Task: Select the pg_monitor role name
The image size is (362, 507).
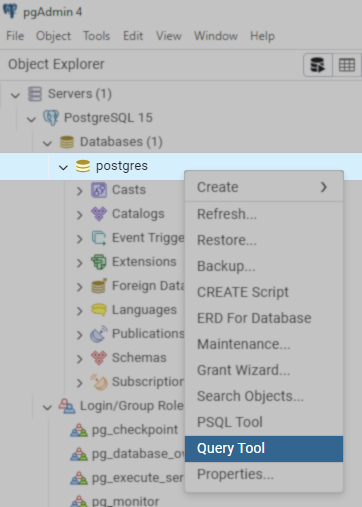Action: tap(125, 501)
